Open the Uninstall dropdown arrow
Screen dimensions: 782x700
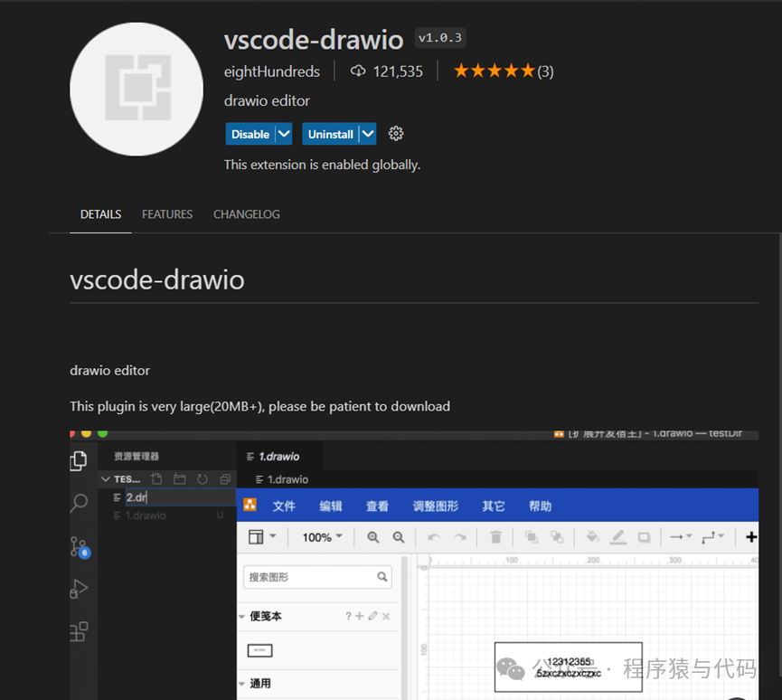368,134
